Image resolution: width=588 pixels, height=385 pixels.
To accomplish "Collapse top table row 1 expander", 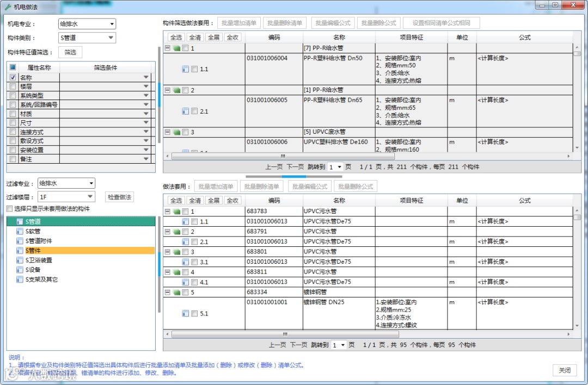I will click(167, 48).
